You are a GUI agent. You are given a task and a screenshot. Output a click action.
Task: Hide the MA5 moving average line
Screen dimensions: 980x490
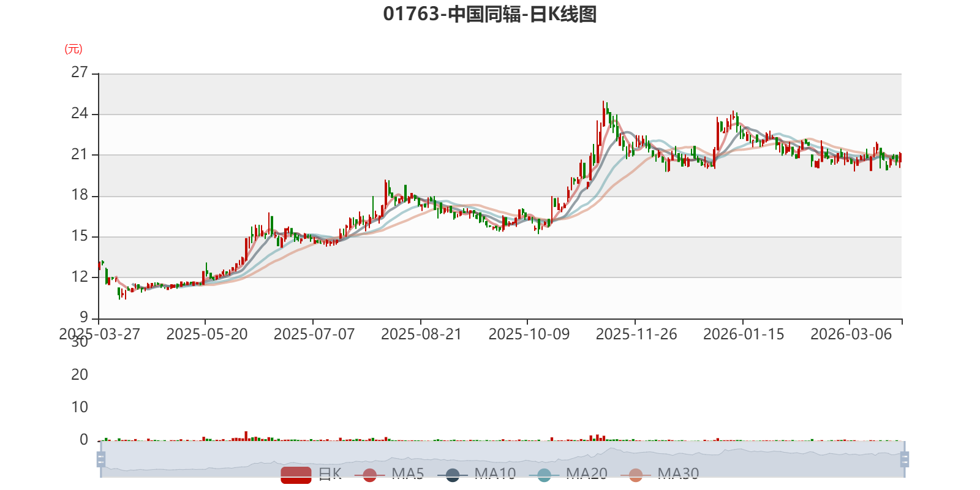click(x=389, y=474)
